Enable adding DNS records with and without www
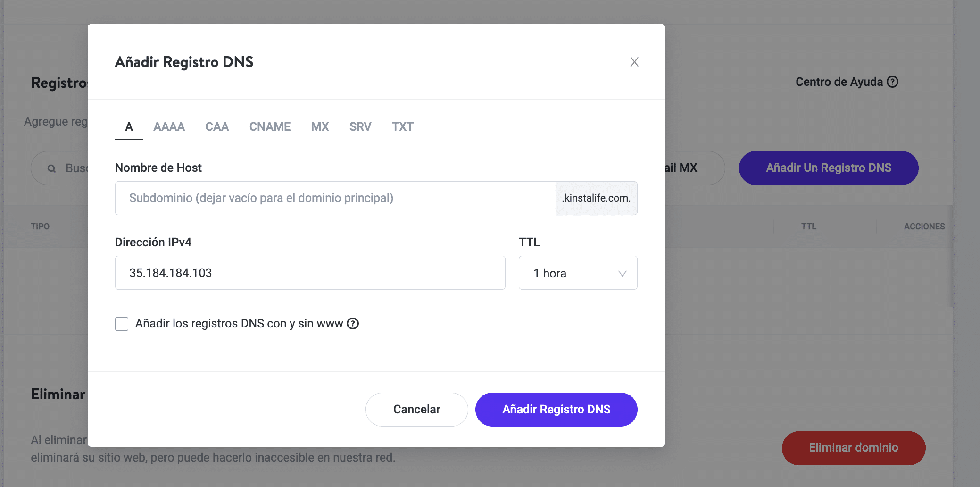Image resolution: width=980 pixels, height=487 pixels. tap(122, 324)
